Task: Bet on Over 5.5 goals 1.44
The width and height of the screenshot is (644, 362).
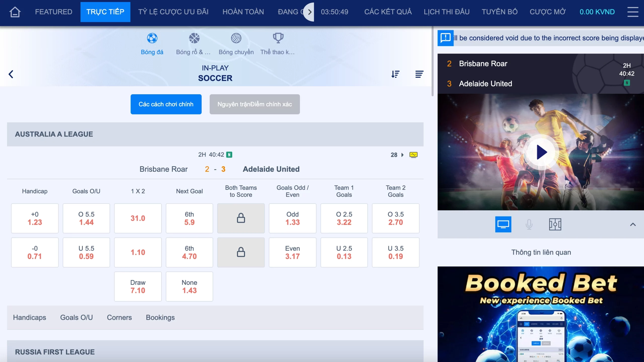Action: [86, 218]
